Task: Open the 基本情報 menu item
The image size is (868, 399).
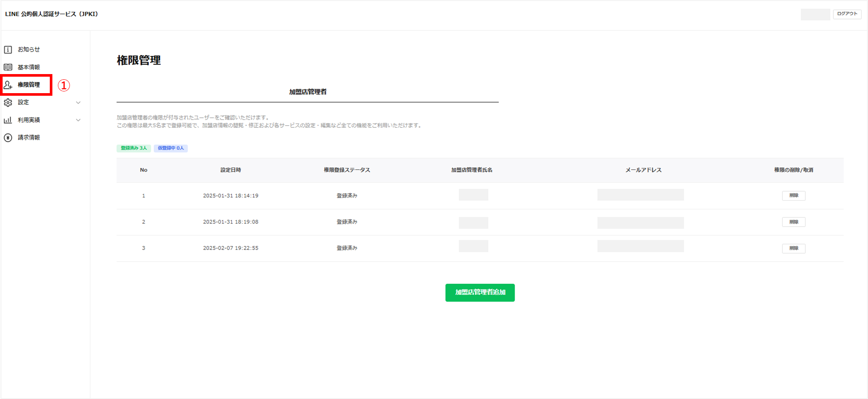Action: (x=29, y=67)
